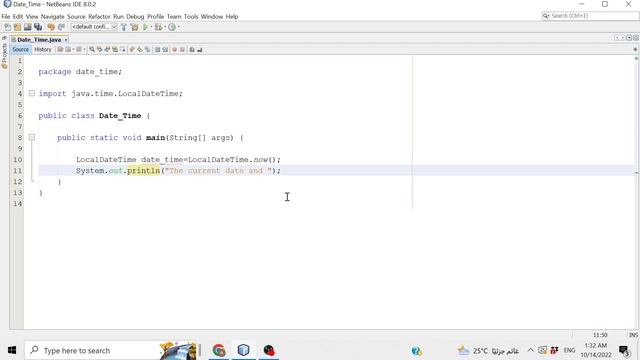Viewport: 640px width, 360px height.
Task: Click the Profile Project clock icon
Action: click(x=172, y=27)
